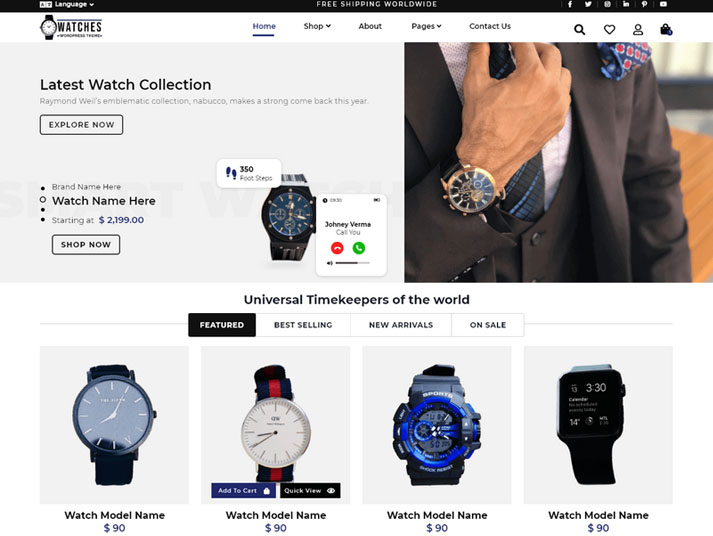
Task: Switch to the Best Selling tab
Action: click(303, 325)
